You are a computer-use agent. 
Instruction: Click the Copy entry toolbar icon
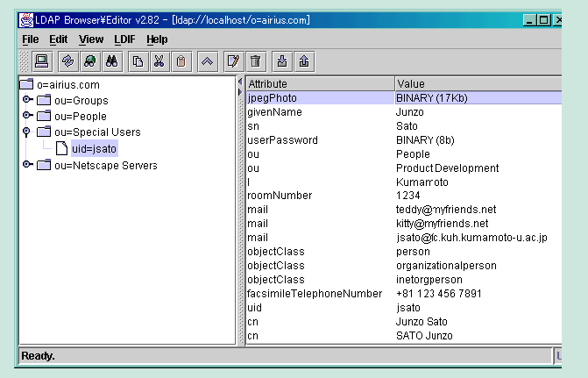tap(138, 61)
